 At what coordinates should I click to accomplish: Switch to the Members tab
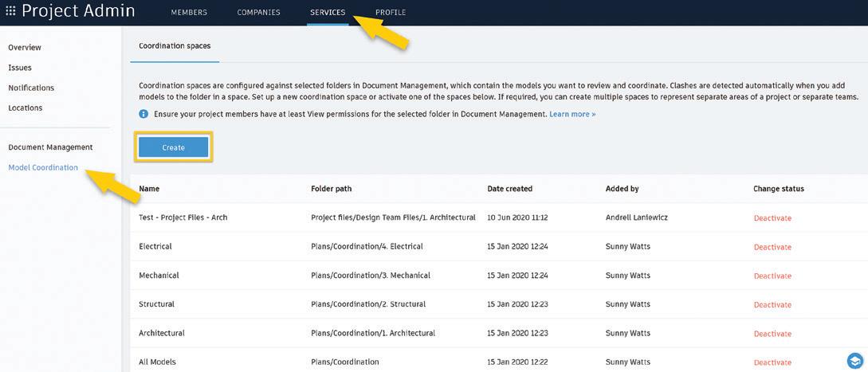coord(189,12)
